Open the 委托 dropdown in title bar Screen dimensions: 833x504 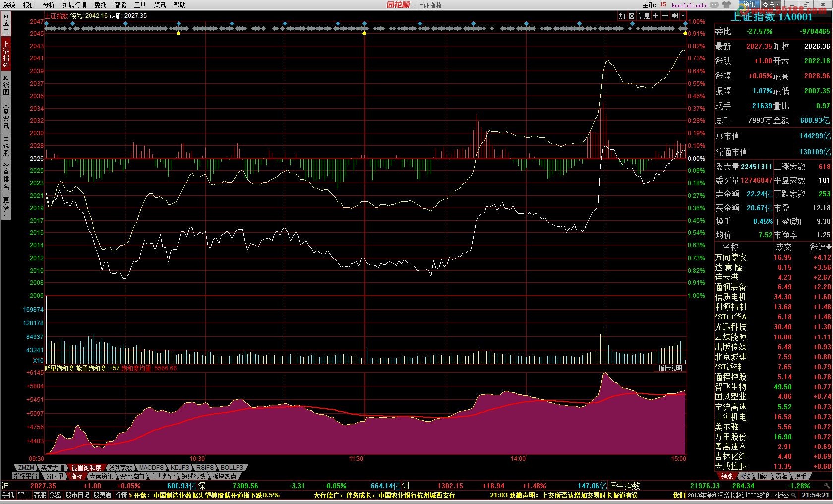tap(771, 5)
